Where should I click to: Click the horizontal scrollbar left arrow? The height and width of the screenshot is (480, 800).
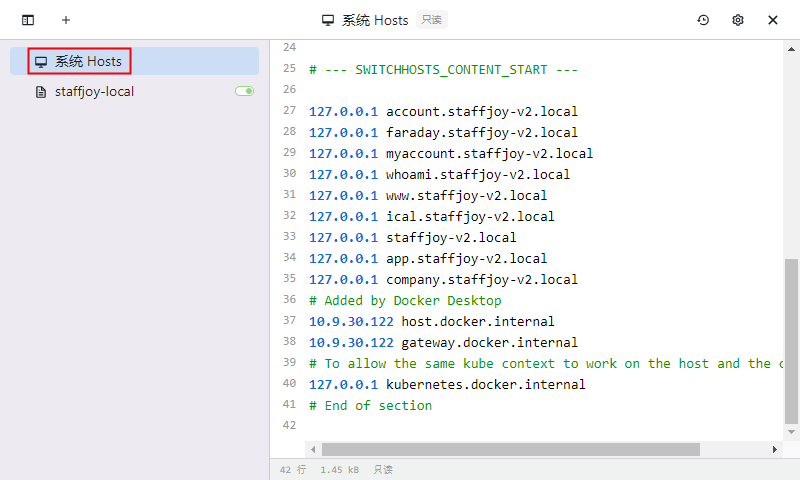coord(313,449)
